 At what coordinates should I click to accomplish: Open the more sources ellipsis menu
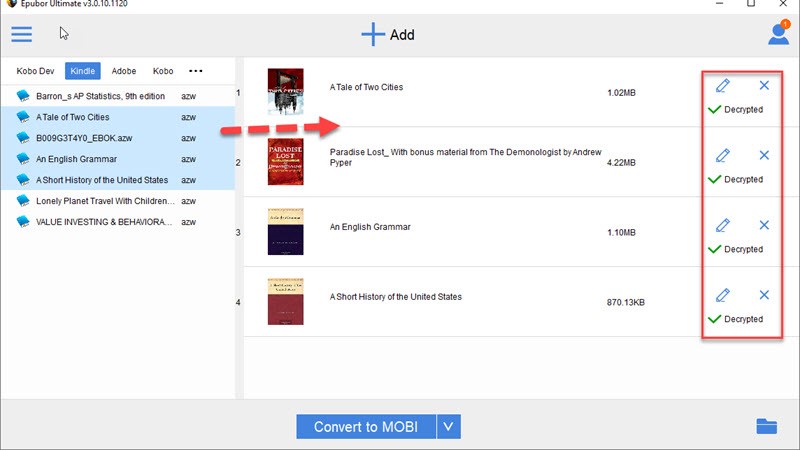coord(196,71)
